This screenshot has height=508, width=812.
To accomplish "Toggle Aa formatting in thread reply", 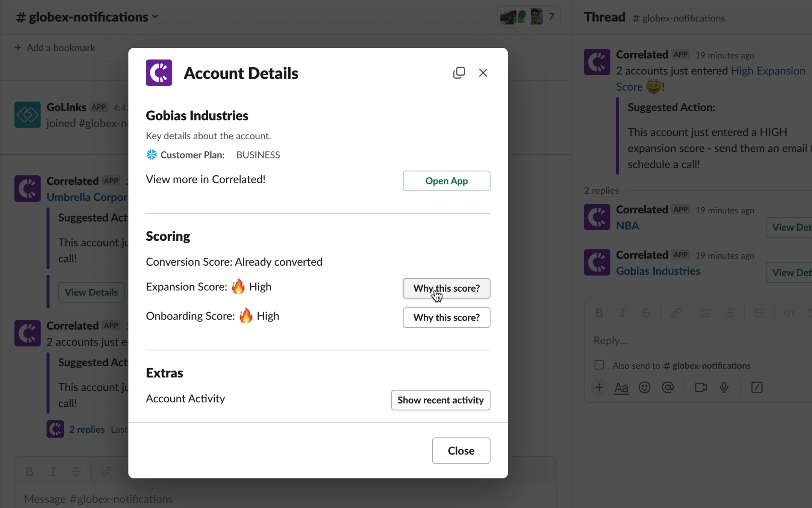I will click(x=621, y=387).
